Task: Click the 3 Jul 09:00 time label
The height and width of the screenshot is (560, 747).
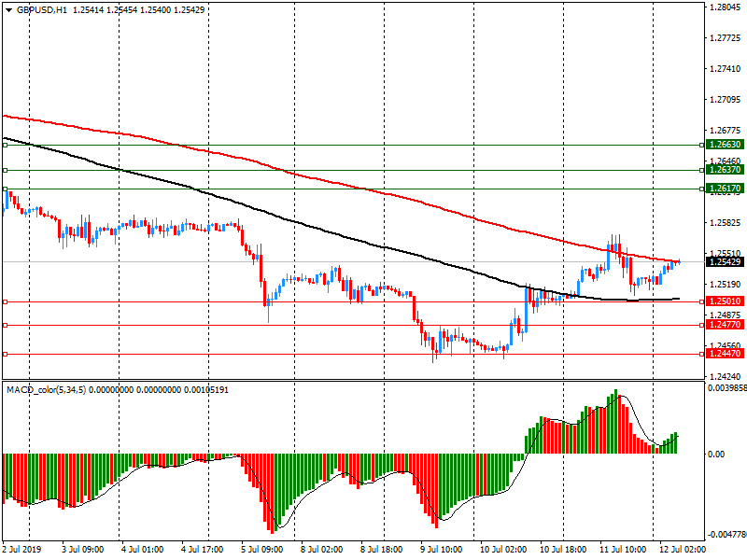Action: (83, 550)
